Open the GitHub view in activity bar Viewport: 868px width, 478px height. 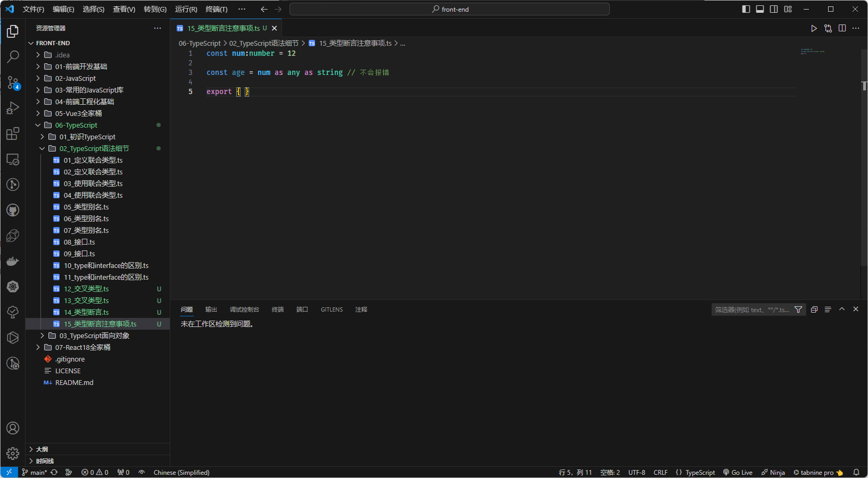click(13, 210)
